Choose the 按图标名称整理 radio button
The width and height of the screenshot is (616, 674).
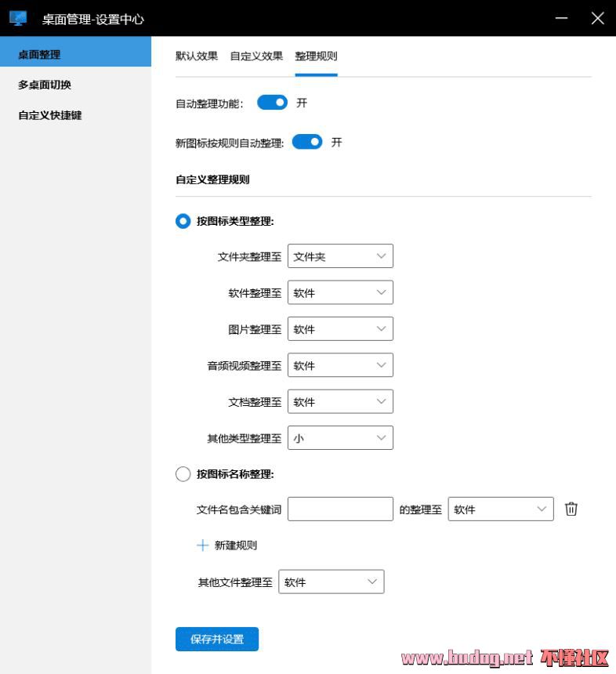183,474
